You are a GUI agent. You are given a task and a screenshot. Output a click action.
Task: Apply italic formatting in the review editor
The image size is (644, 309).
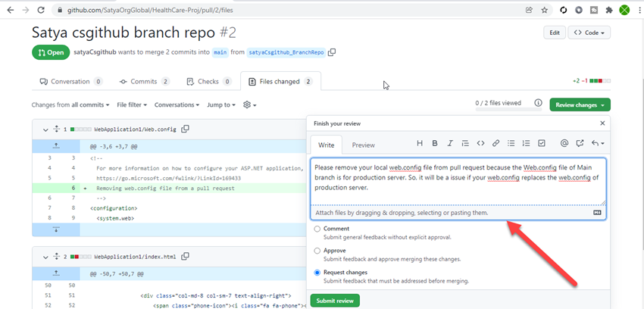tap(450, 143)
